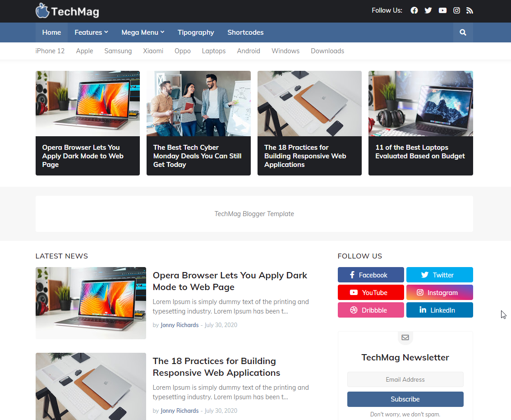Click the featured title 'Opera Browser Lets You Apply Dark Mode'
This screenshot has width=511, height=420.
tap(83, 156)
